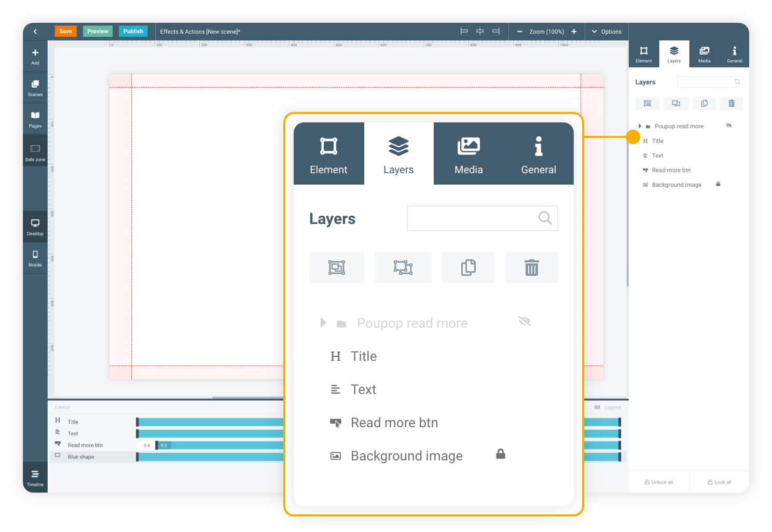Click the large search field in enlarged callout
Screen dimensions: 772x532
[482, 218]
